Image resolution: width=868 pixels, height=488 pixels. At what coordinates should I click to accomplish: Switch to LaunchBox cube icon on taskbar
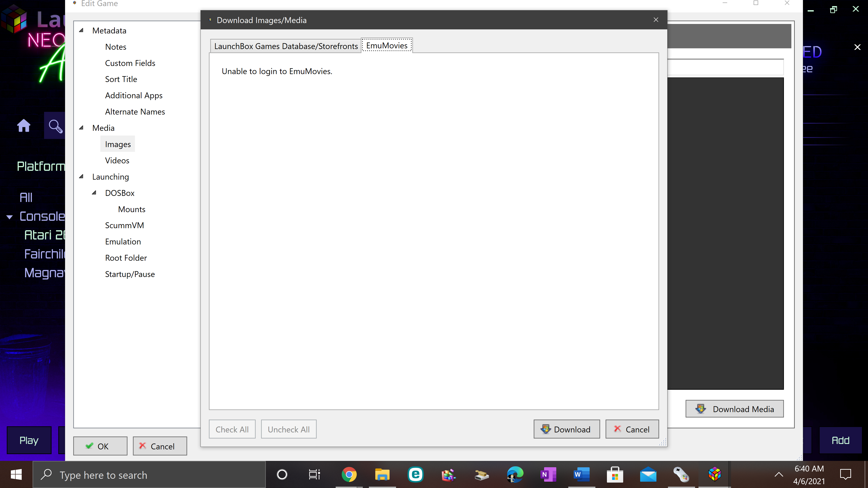coord(714,474)
